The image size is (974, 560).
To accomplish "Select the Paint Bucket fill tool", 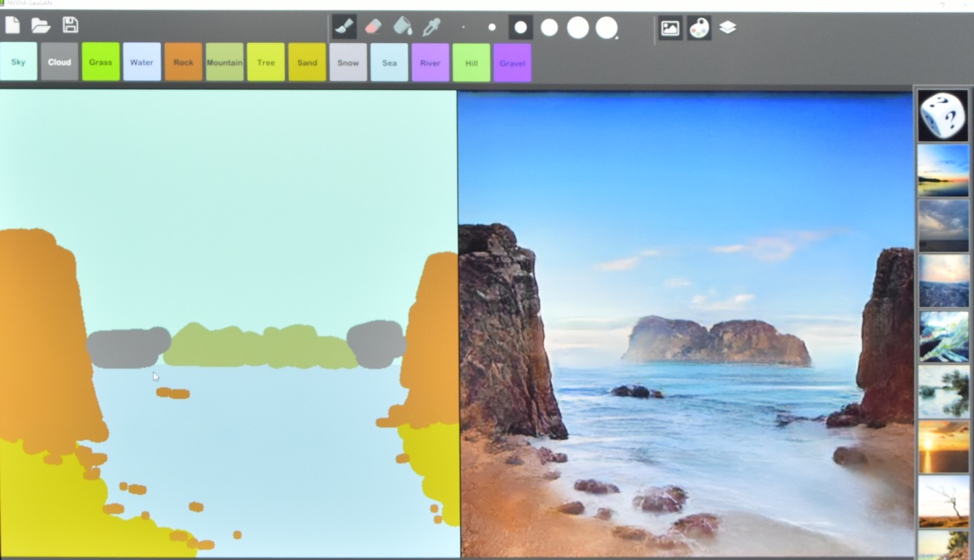I will pyautogui.click(x=403, y=27).
